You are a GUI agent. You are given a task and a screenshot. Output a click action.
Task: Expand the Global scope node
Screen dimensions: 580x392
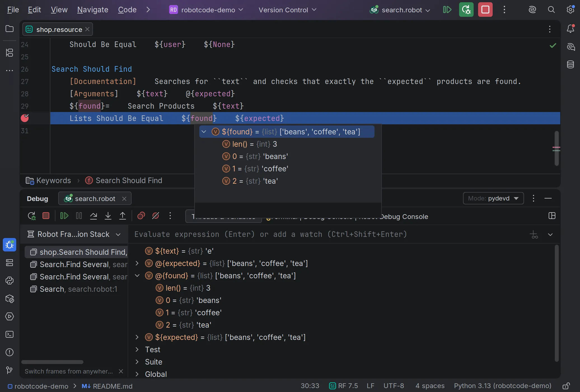pos(137,374)
